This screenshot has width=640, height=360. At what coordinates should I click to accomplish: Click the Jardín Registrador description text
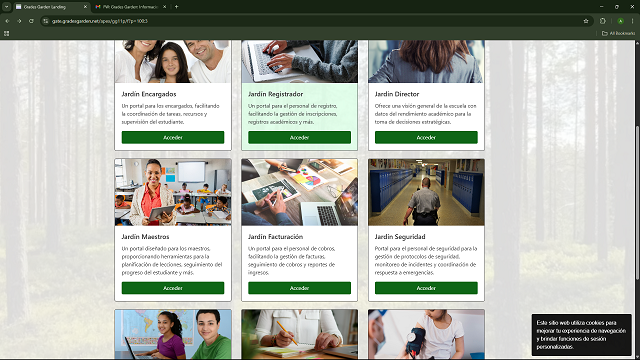[293, 114]
